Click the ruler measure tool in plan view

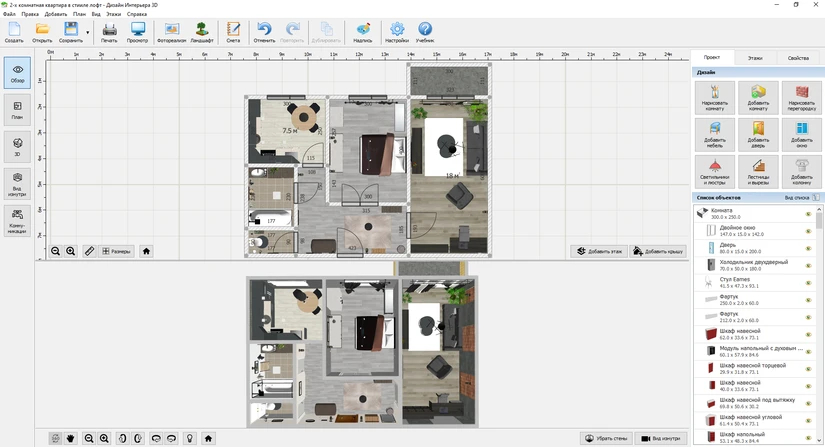point(89,251)
